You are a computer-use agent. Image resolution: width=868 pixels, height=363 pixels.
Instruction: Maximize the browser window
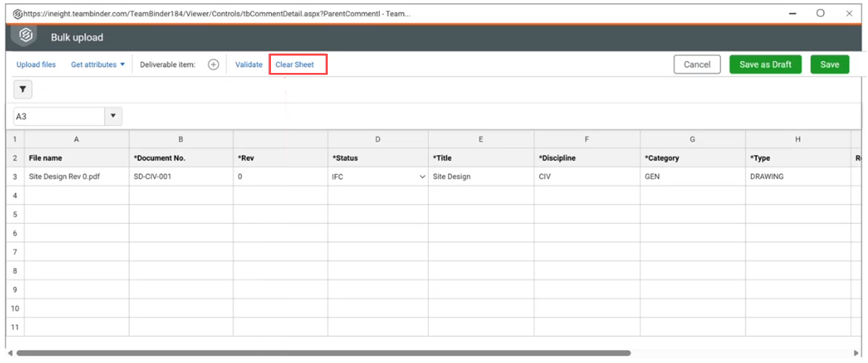pyautogui.click(x=820, y=13)
